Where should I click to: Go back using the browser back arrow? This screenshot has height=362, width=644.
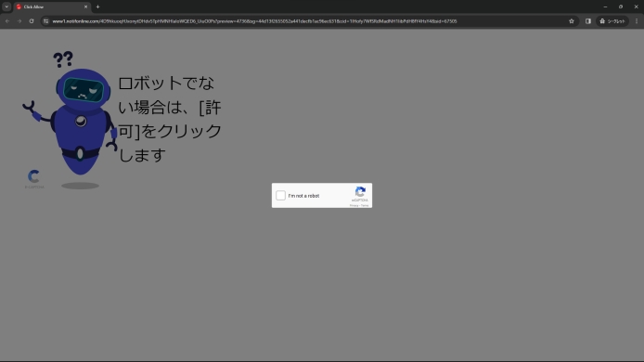click(x=7, y=21)
